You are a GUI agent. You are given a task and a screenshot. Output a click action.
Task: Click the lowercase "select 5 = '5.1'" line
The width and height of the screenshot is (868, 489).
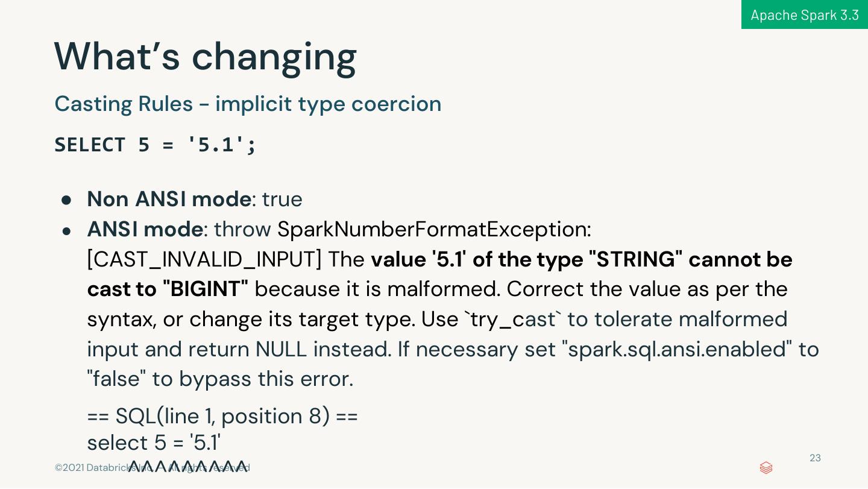[154, 443]
